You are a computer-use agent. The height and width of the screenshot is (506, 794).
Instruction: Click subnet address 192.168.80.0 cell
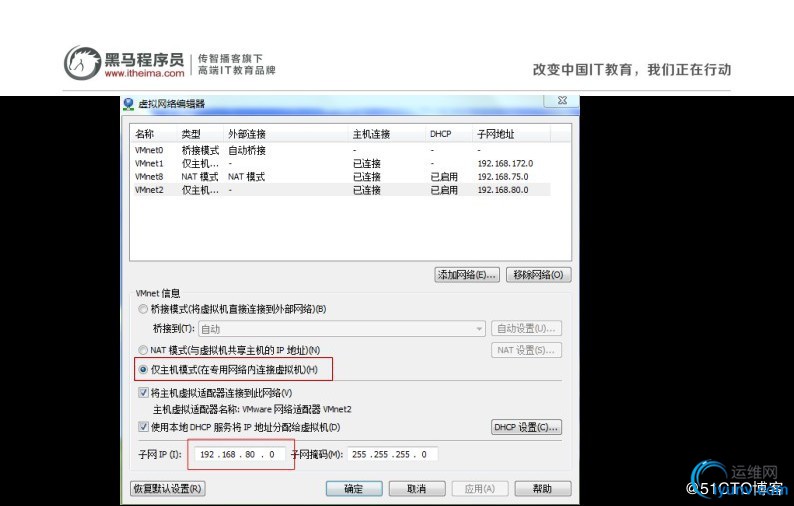tap(503, 190)
